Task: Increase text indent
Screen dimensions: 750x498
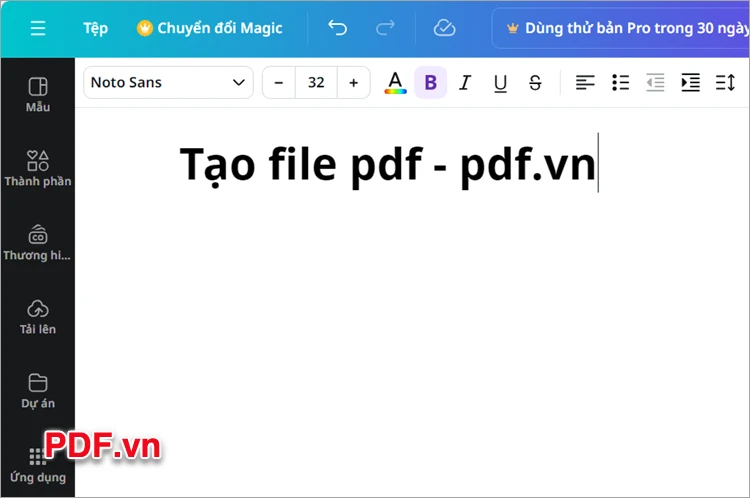Action: 690,83
